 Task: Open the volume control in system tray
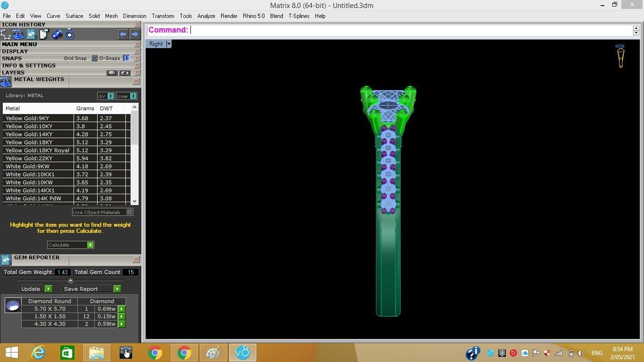(581, 353)
